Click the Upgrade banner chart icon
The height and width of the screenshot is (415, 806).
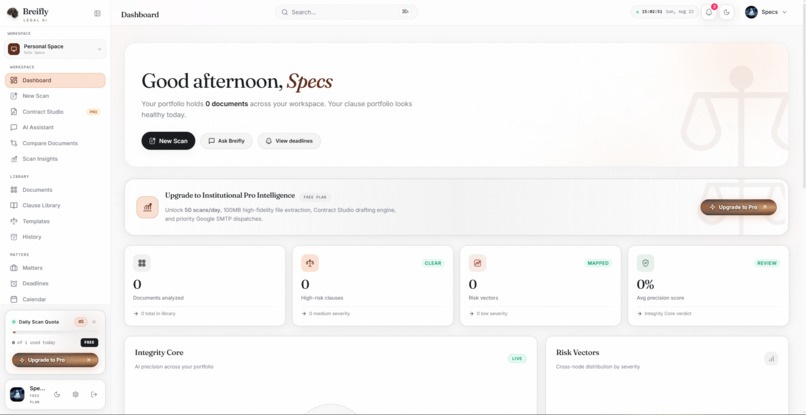[x=148, y=207]
